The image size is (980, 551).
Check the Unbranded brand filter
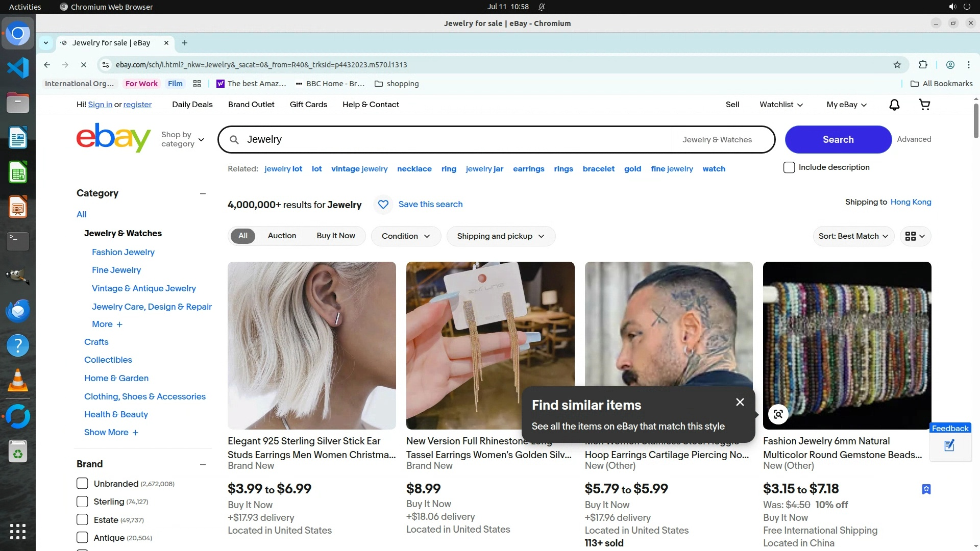[82, 484]
